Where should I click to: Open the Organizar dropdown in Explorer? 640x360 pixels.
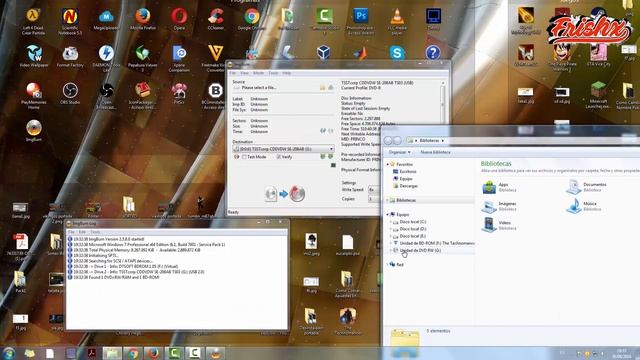pyautogui.click(x=399, y=152)
